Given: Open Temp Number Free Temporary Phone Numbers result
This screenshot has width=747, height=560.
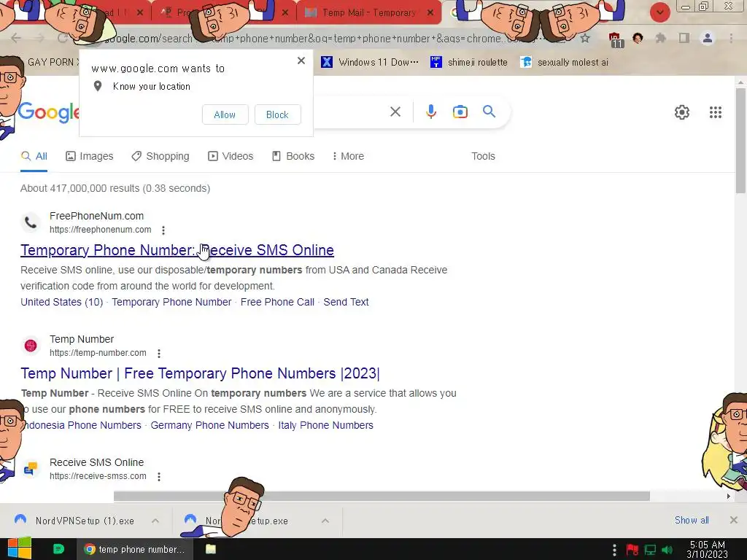Looking at the screenshot, I should click(x=200, y=373).
